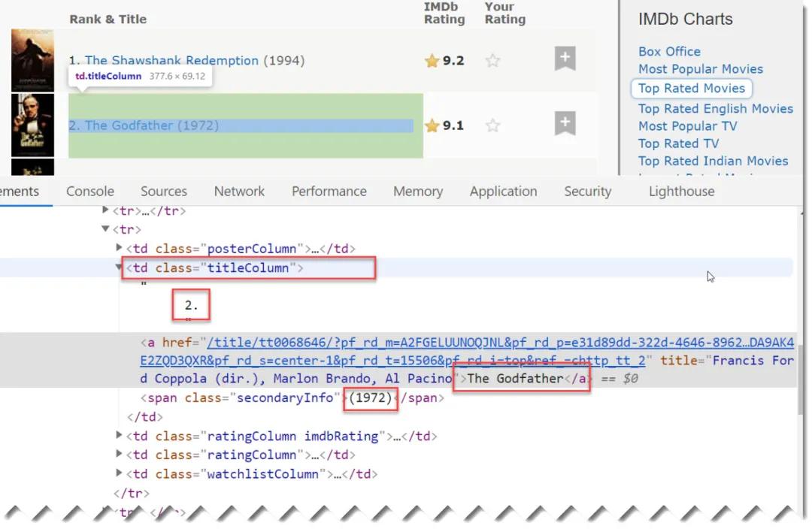Switch to the Memory tab
The image size is (812, 529).
point(418,191)
